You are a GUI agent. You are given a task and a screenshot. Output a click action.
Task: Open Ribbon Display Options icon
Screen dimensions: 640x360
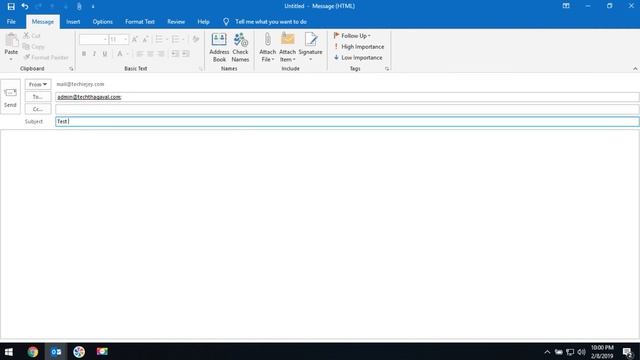click(x=566, y=6)
